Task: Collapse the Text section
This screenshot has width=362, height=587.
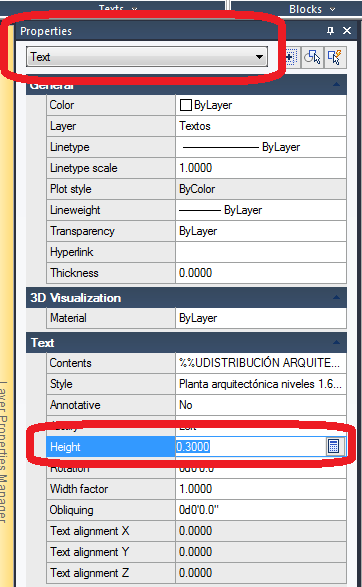Action: point(336,342)
